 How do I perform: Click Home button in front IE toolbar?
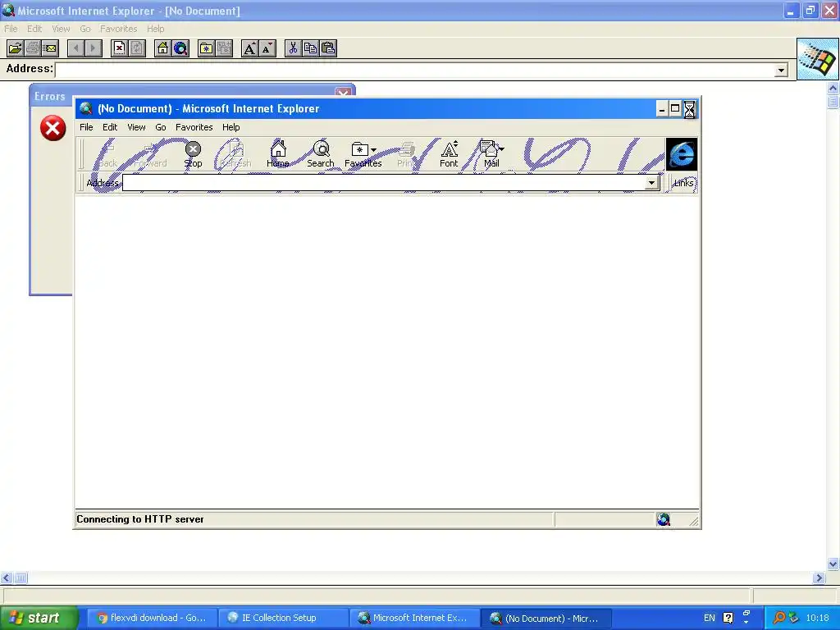(x=278, y=153)
